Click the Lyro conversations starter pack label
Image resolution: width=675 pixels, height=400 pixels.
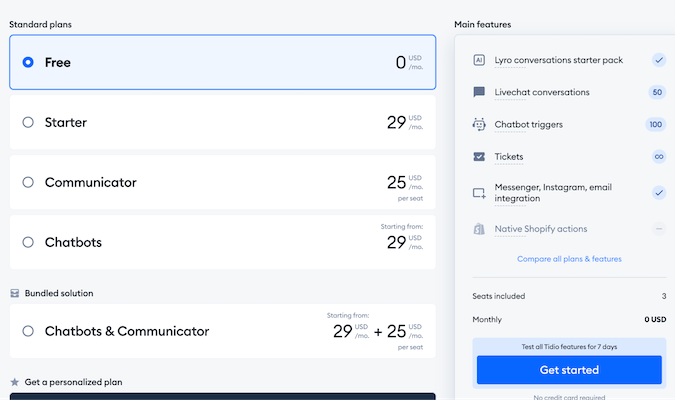coord(558,60)
